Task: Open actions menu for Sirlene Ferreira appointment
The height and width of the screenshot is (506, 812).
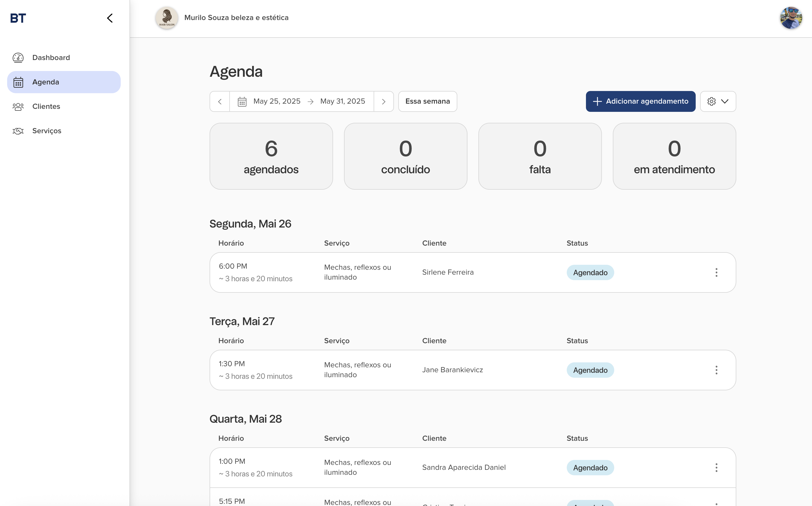Action: pos(716,272)
